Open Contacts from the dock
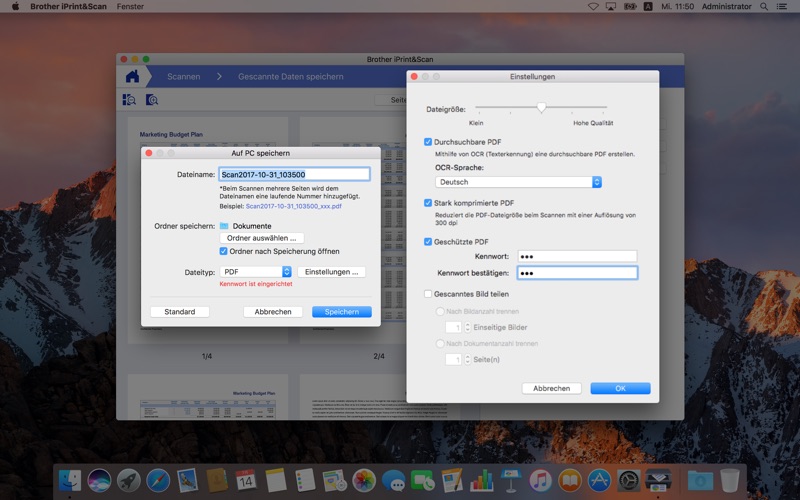800x500 pixels. (217, 480)
